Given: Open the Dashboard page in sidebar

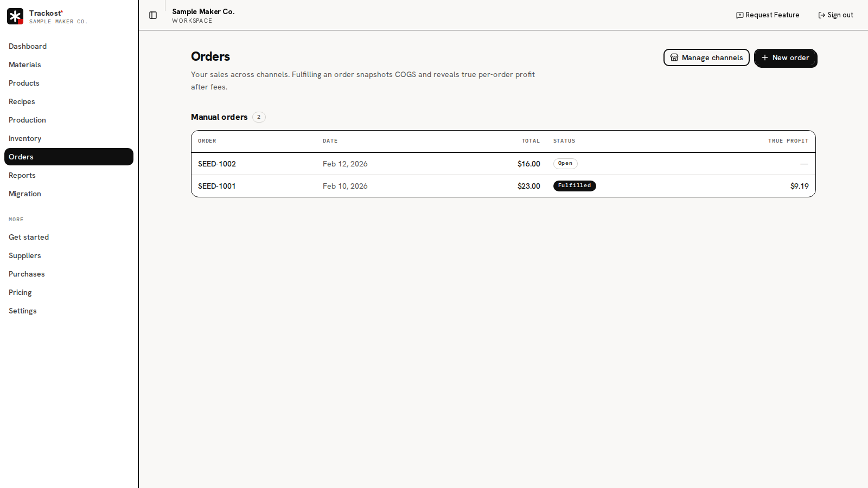Looking at the screenshot, I should (68, 46).
